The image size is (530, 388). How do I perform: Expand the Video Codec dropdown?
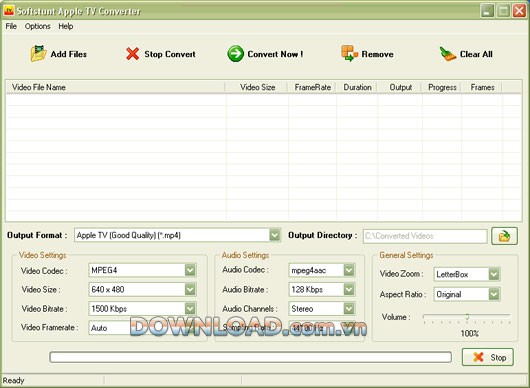190,270
